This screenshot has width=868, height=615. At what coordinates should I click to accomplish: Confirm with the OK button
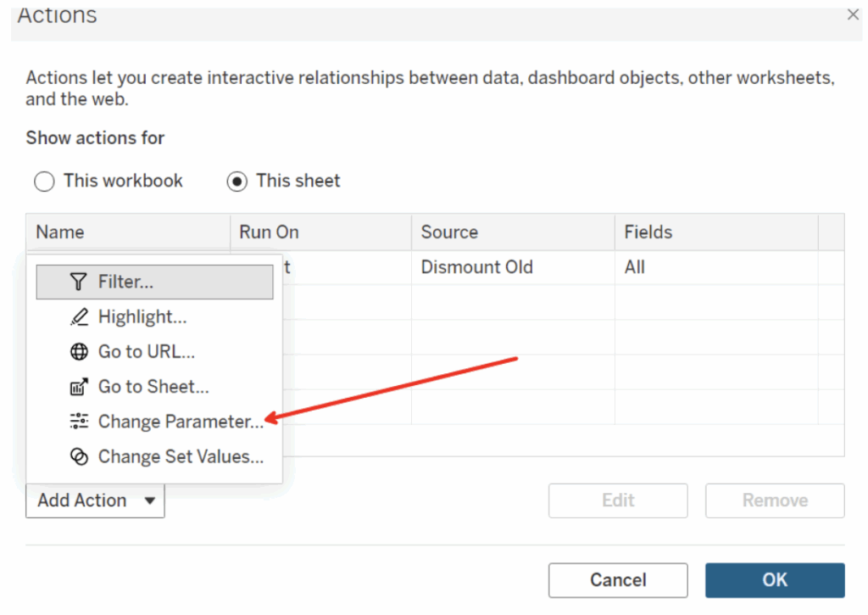pos(775,580)
